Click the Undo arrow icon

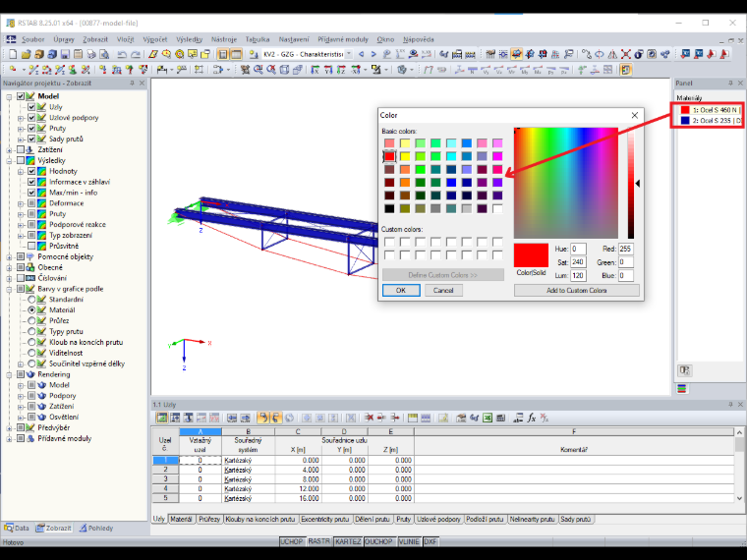[x=122, y=54]
